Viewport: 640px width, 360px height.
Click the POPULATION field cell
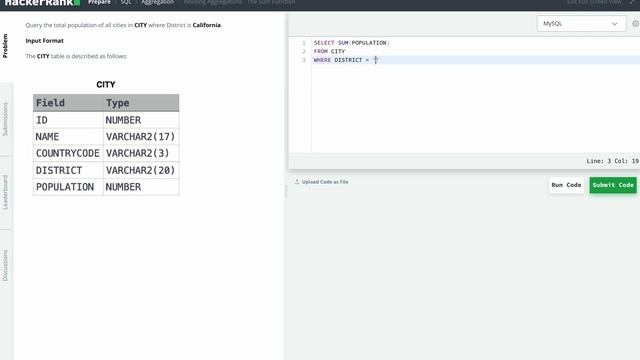pos(68,187)
